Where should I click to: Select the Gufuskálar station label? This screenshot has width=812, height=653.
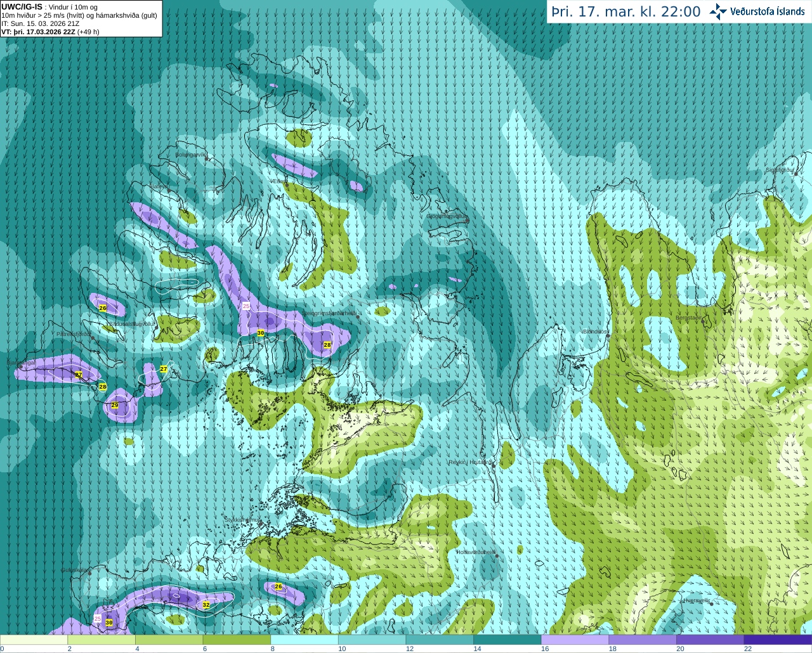pyautogui.click(x=74, y=570)
